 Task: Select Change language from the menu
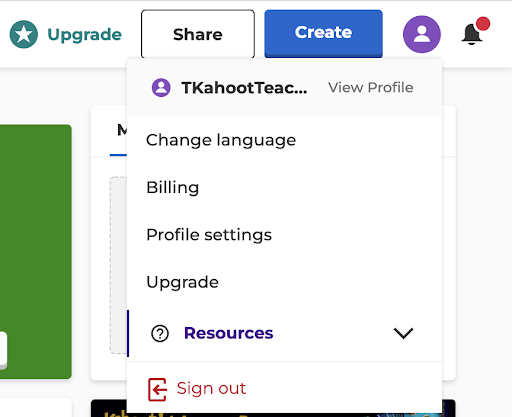(x=284, y=140)
